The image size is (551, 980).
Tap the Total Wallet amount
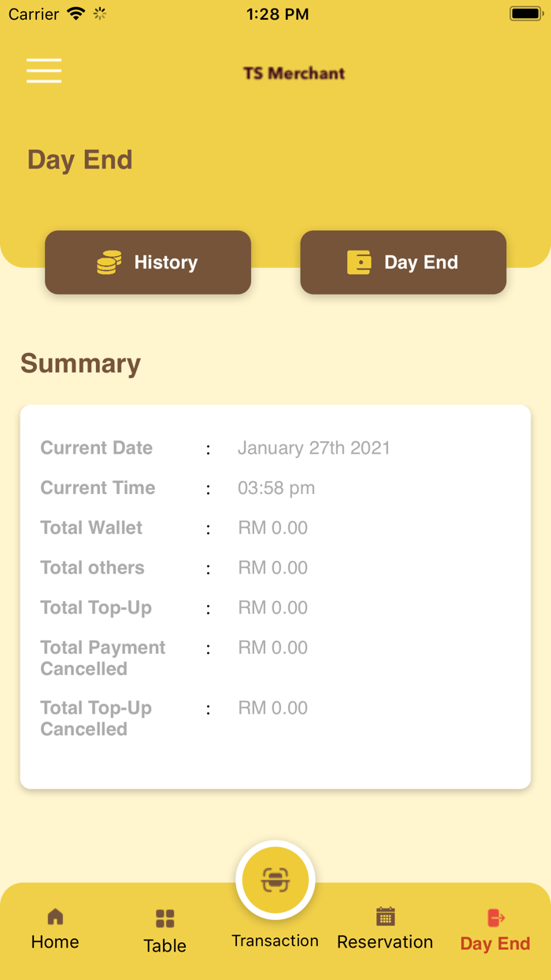point(272,528)
